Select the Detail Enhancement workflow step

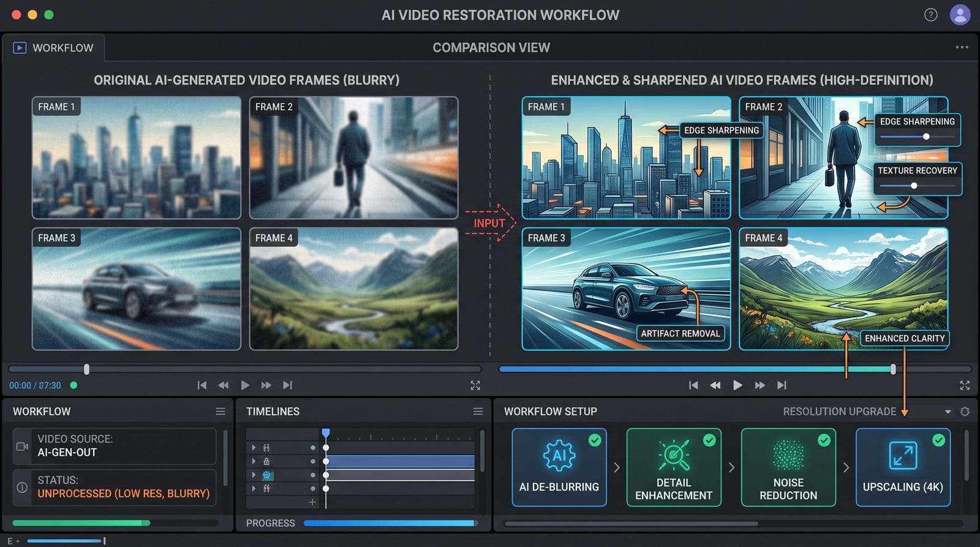point(674,467)
